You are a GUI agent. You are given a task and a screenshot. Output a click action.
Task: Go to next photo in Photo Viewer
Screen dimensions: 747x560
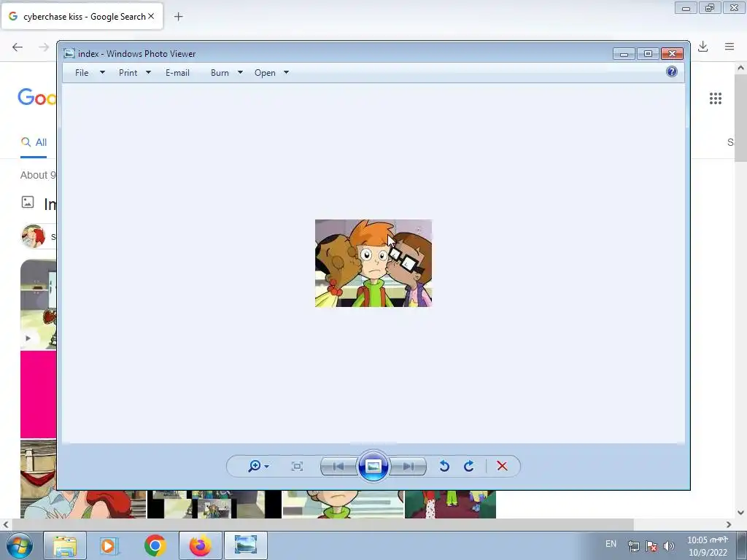(x=408, y=466)
